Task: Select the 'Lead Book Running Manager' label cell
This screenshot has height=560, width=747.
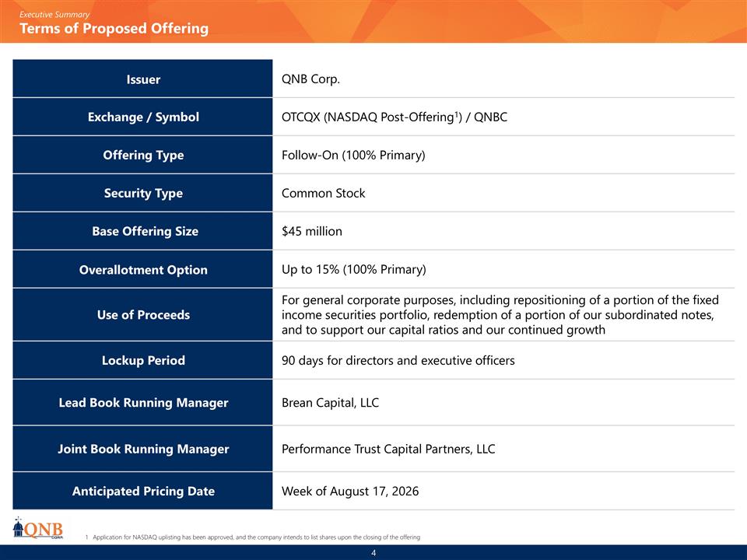Action: click(x=142, y=402)
